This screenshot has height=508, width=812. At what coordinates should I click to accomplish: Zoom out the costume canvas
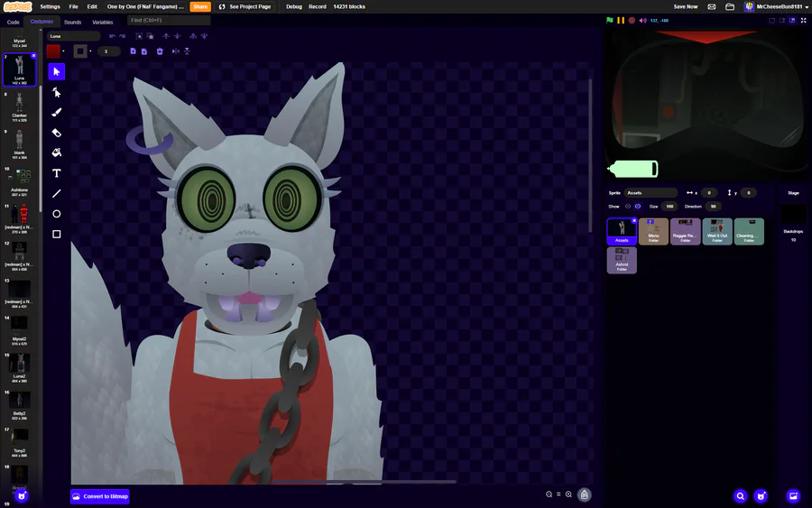tap(549, 494)
